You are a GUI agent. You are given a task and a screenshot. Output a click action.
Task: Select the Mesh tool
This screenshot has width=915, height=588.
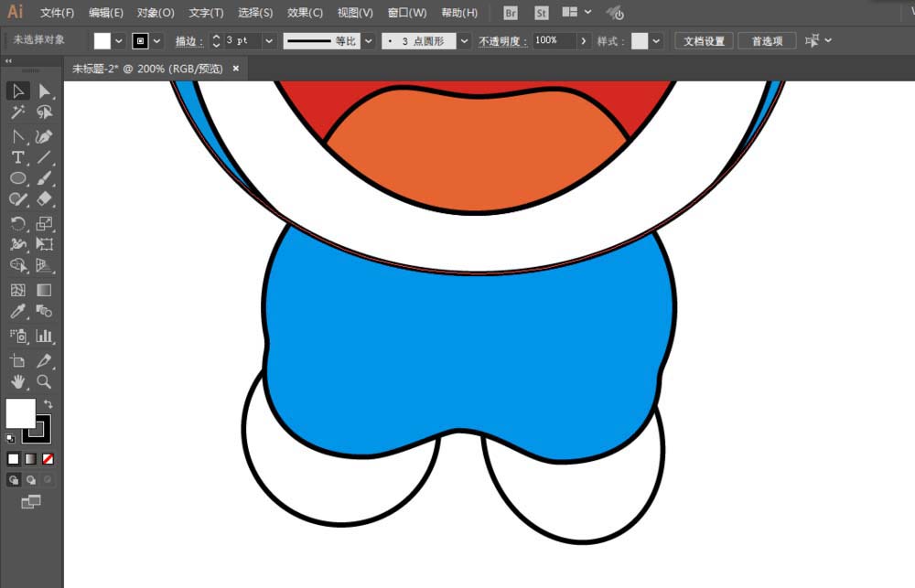(x=18, y=290)
